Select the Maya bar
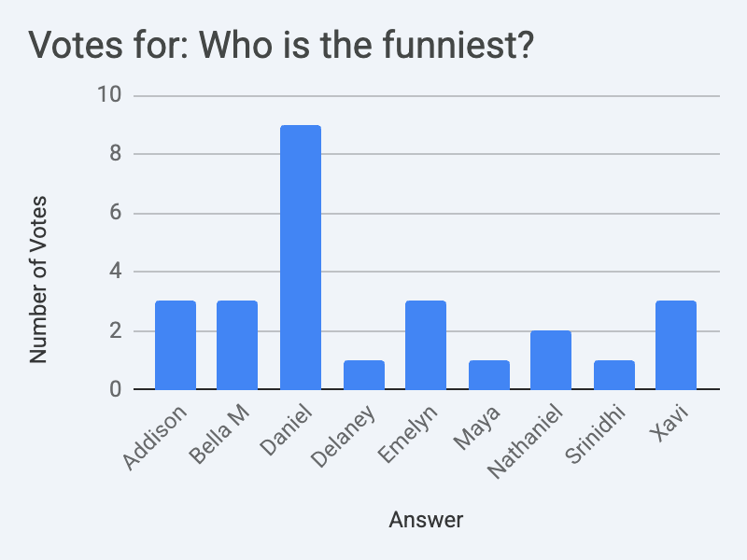The image size is (747, 560). tap(489, 375)
